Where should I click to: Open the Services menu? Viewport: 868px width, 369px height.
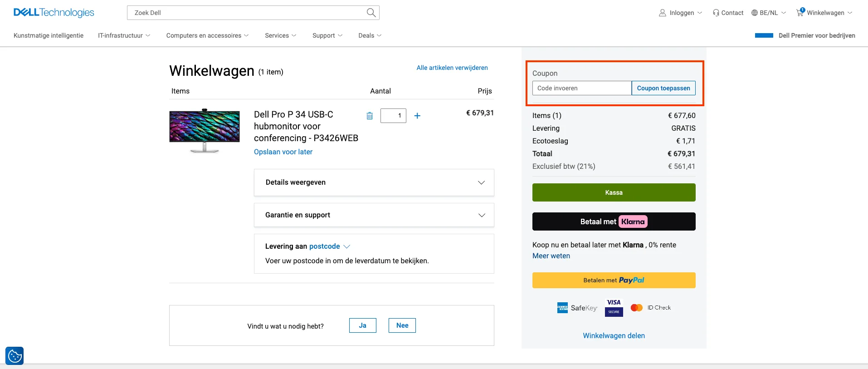[x=281, y=35]
